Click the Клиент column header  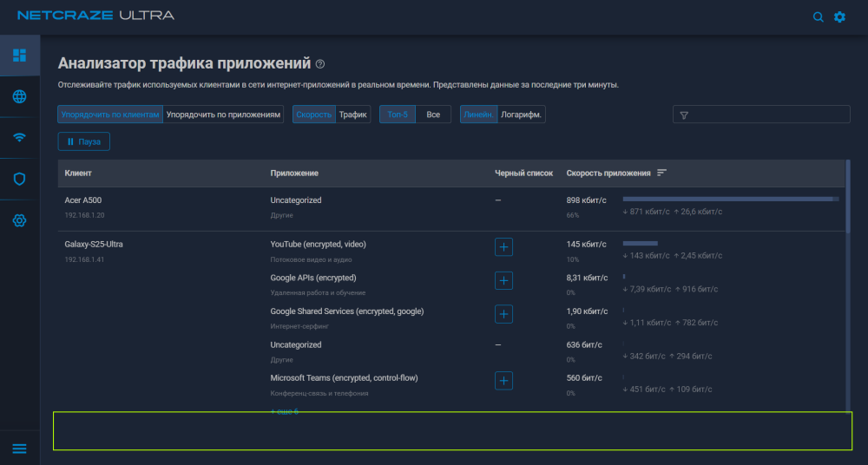(x=78, y=174)
